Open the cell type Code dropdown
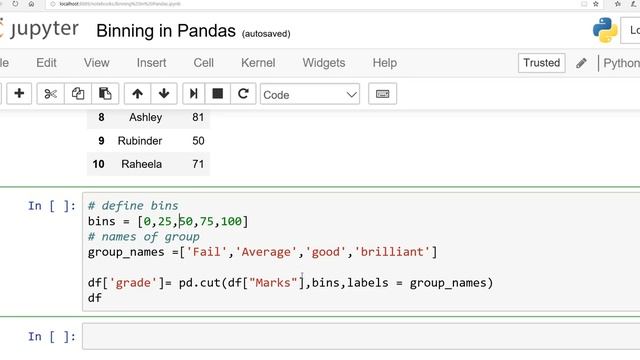 pos(310,94)
